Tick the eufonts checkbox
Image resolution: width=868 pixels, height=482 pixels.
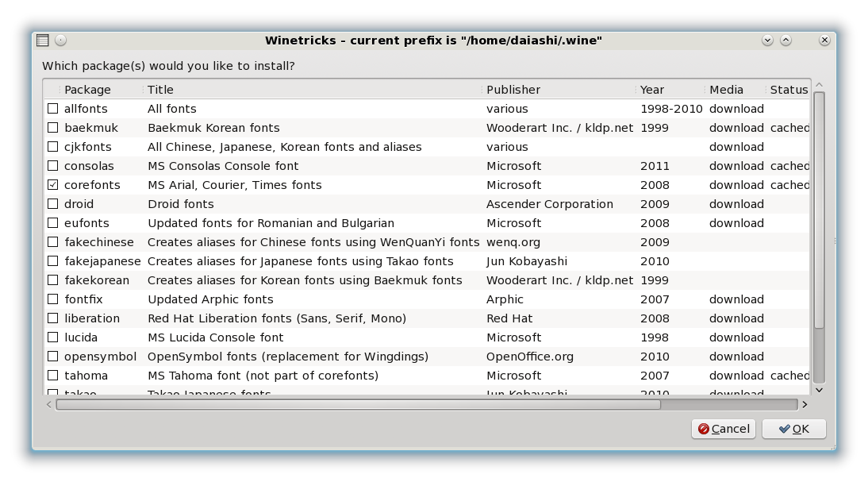[x=52, y=222]
